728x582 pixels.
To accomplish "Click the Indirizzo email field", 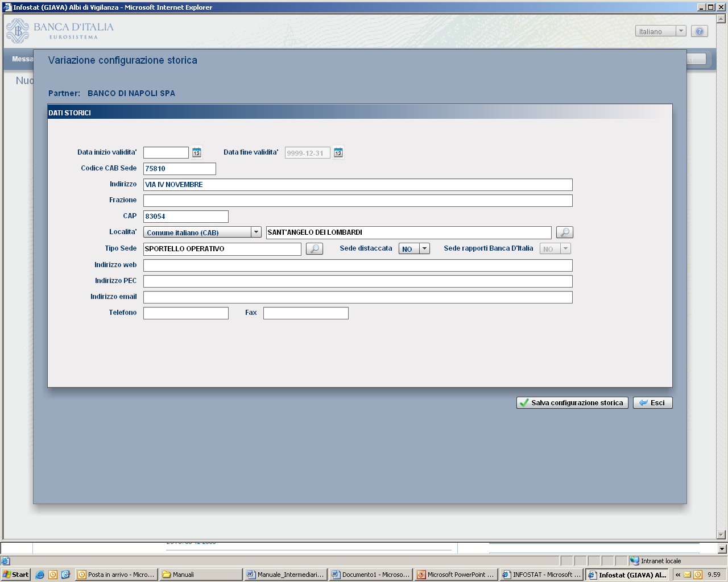I will pyautogui.click(x=358, y=297).
